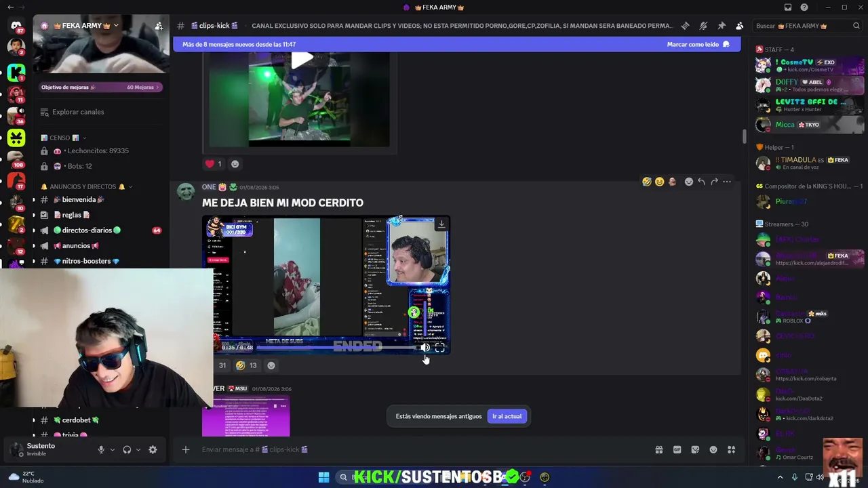Expand the arrow beside bienvenida channel
Screen dimensions: 868x488
[34, 200]
